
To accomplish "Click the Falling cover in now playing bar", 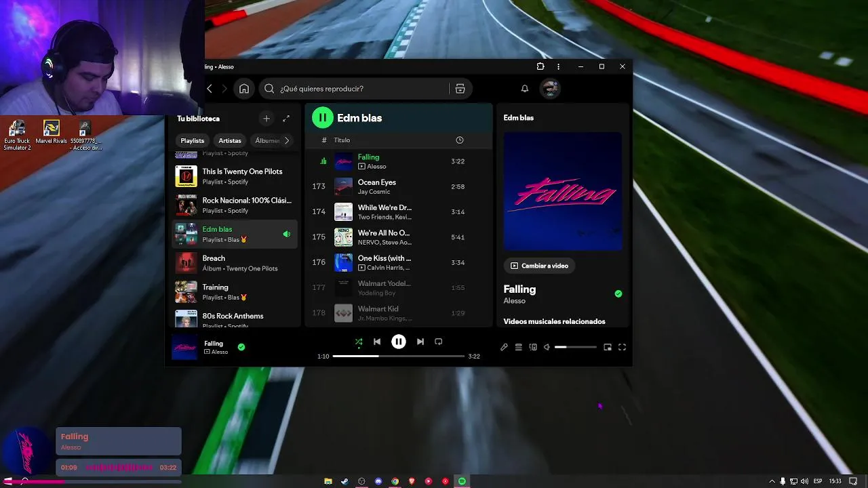I will pyautogui.click(x=184, y=347).
